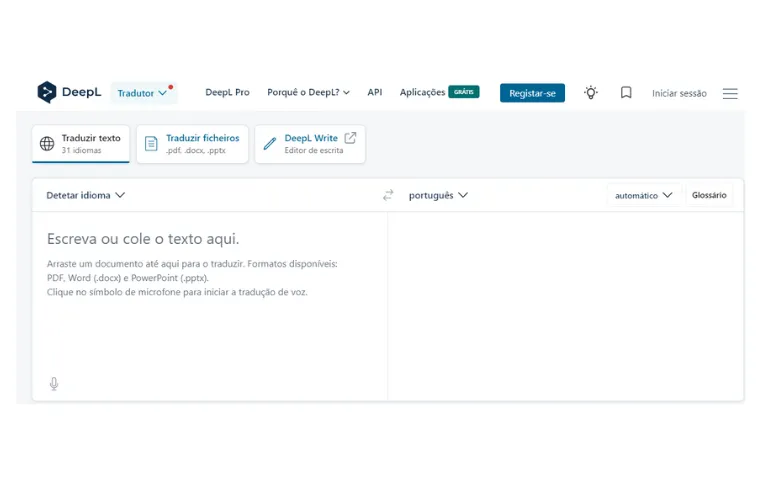Open the automático formality dropdown
This screenshot has height=495, width=760.
(644, 195)
